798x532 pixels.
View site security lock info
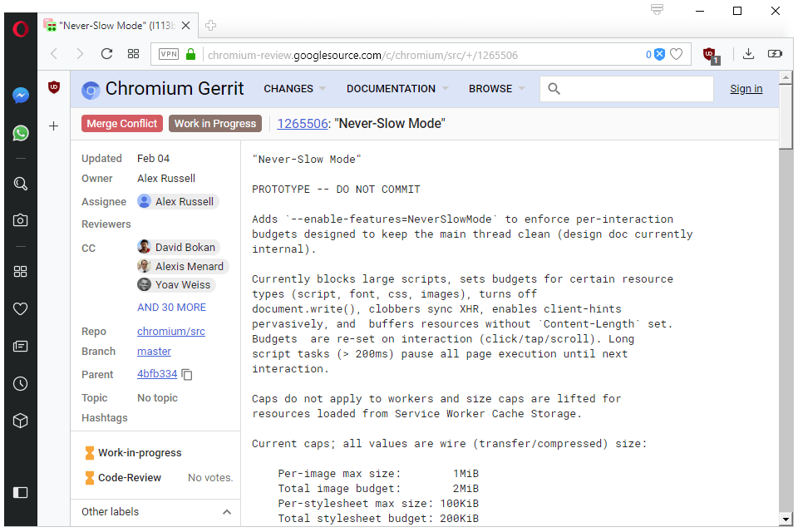(x=191, y=54)
